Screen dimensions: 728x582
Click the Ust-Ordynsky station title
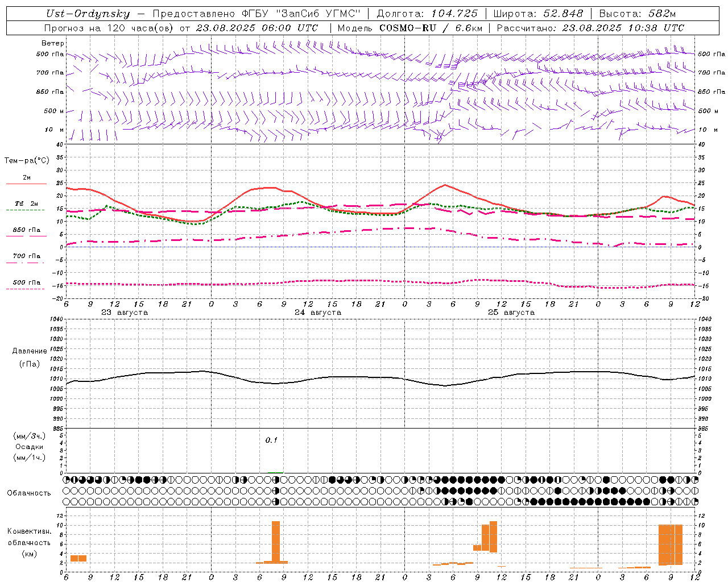click(x=87, y=14)
